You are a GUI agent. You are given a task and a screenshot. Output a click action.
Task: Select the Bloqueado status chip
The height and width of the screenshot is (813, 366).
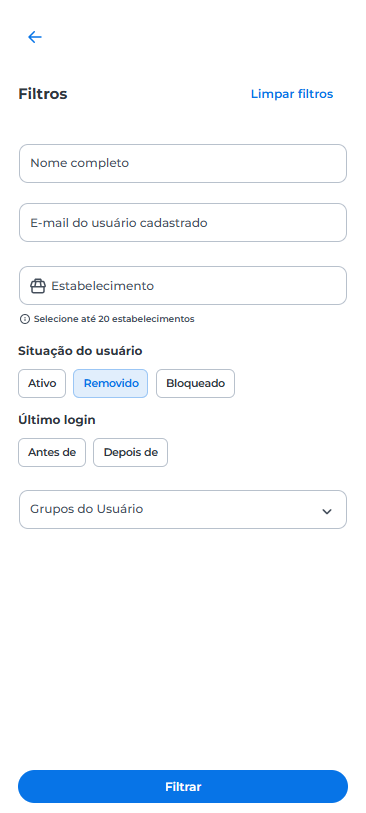tap(195, 384)
